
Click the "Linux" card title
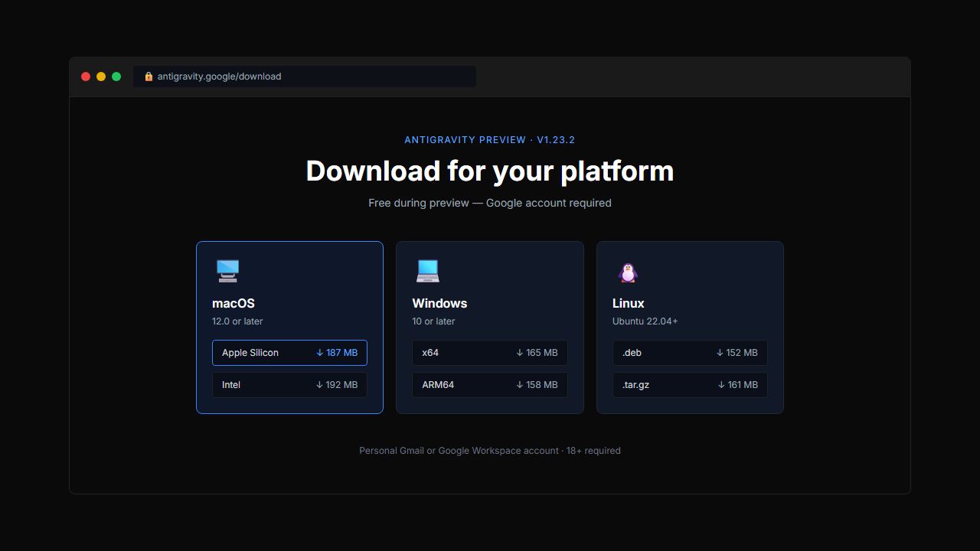click(x=629, y=303)
